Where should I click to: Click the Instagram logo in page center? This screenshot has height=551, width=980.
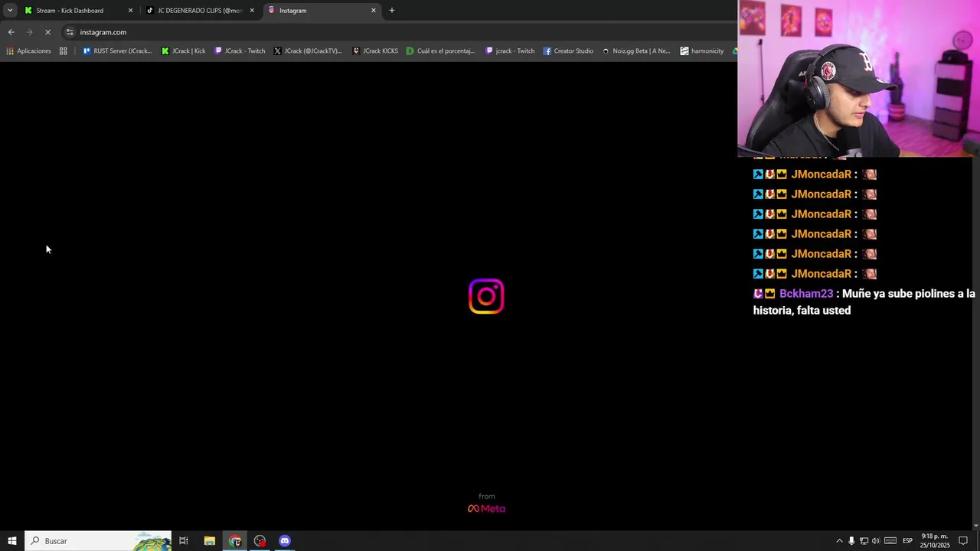click(486, 296)
